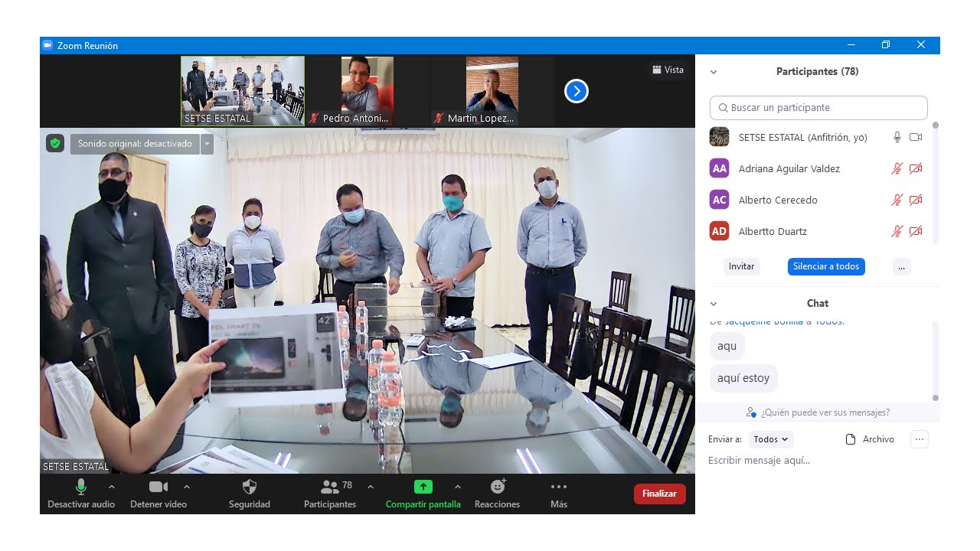Maximize the Zoom Reunión window
Viewport: 980px width, 551px height.
[886, 45]
